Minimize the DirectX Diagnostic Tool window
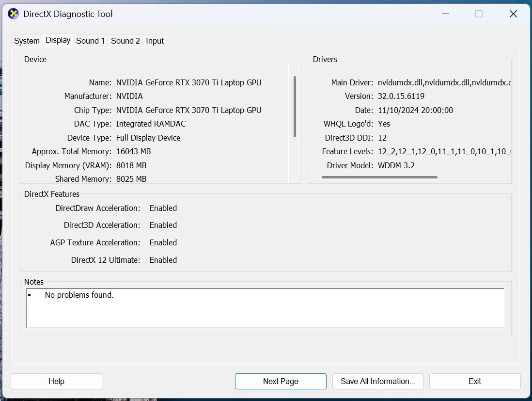Viewport: 532px width, 401px height. click(445, 14)
